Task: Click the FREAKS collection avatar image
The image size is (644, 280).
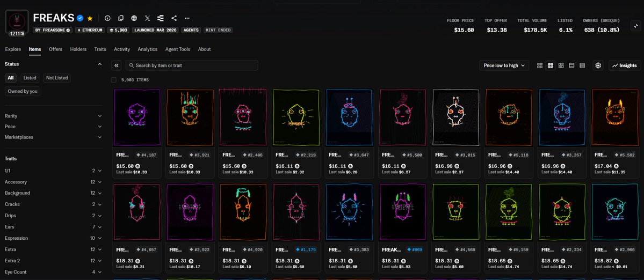Action: click(x=17, y=21)
